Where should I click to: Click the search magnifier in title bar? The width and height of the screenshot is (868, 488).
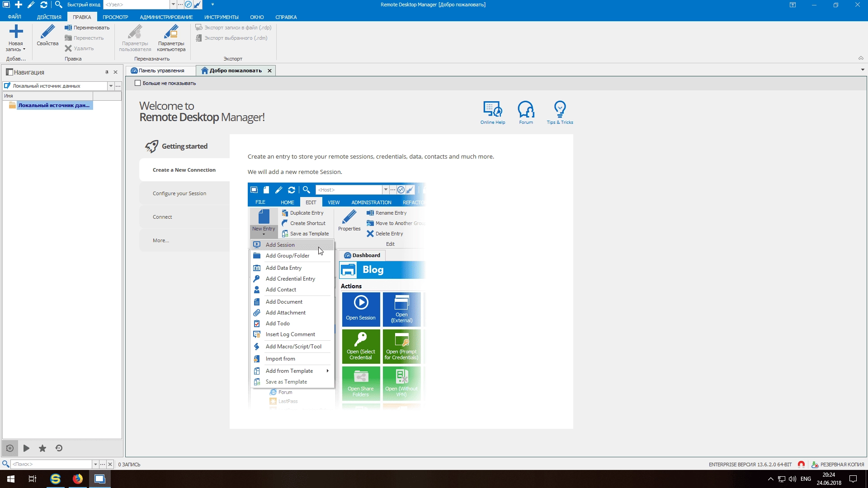[58, 5]
